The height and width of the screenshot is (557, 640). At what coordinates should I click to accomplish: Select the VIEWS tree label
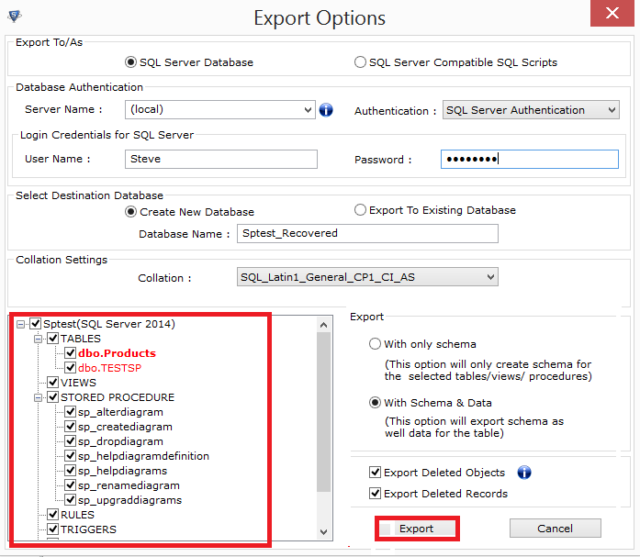click(78, 382)
